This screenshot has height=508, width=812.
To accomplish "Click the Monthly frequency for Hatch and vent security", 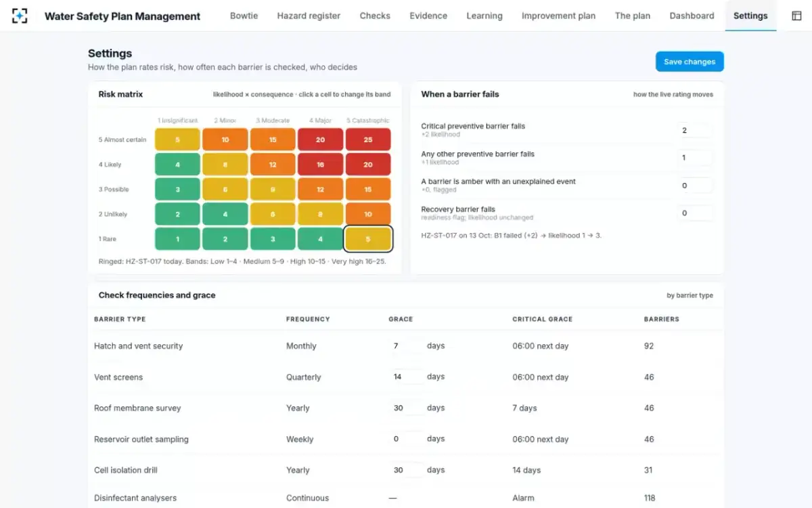I will (x=301, y=346).
